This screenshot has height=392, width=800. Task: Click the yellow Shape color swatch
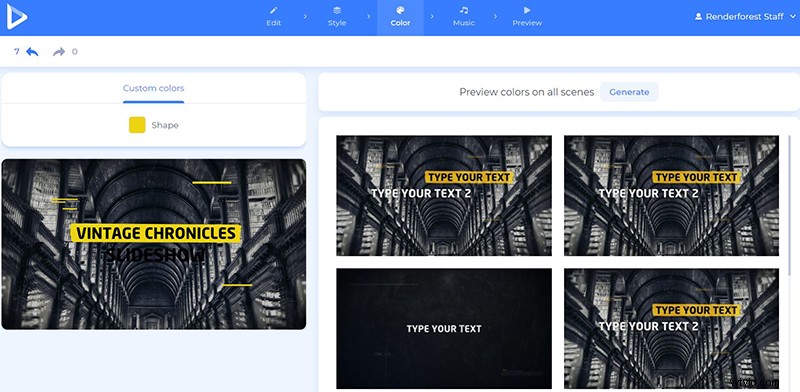coord(137,125)
